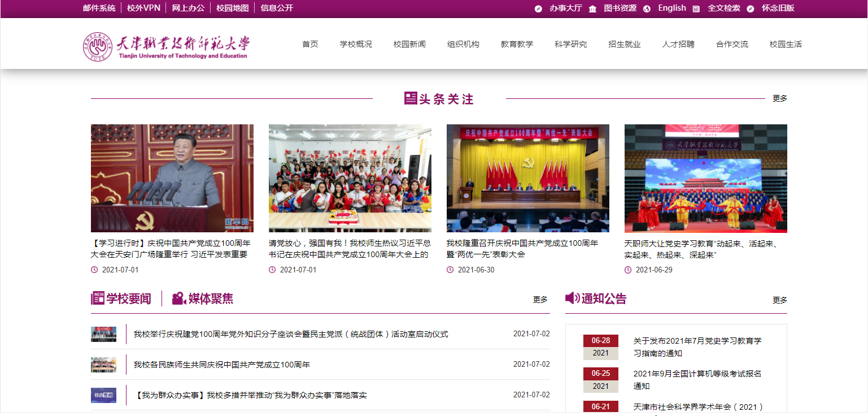Click the 图书资源 library building icon
Image resolution: width=868 pixels, height=416 pixels.
coord(592,8)
